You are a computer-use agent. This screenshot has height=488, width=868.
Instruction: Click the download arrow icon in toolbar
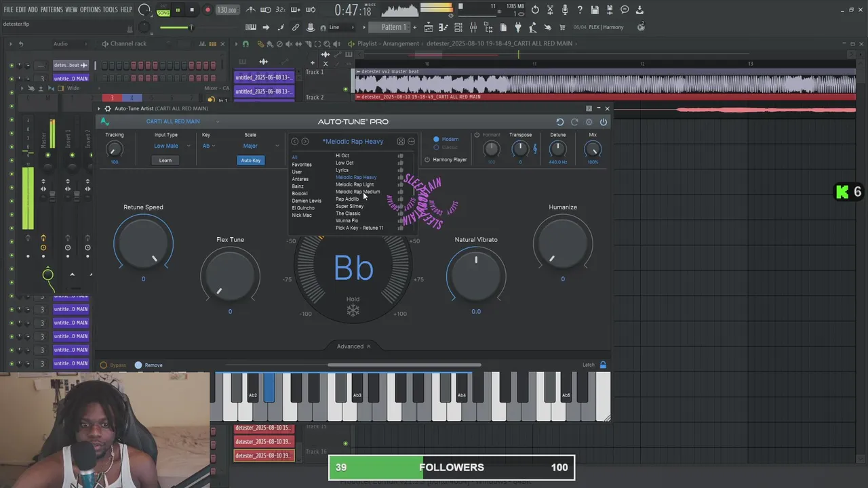pos(639,10)
